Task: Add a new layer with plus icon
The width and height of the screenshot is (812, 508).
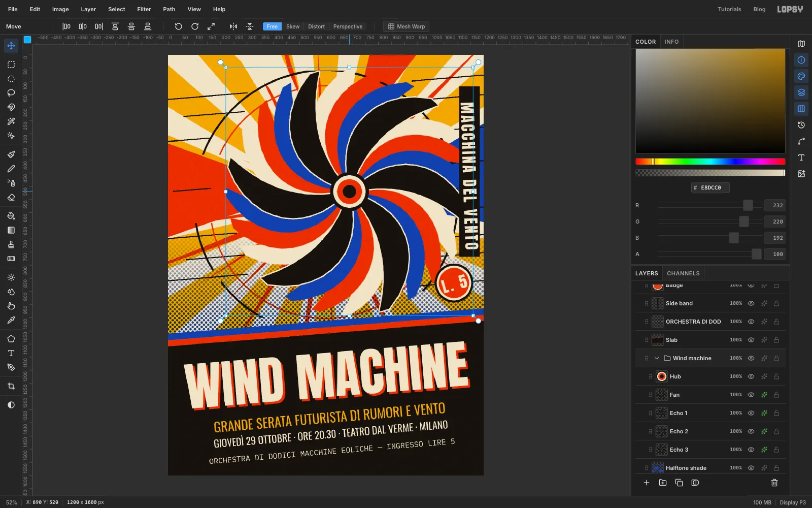Action: [x=647, y=483]
